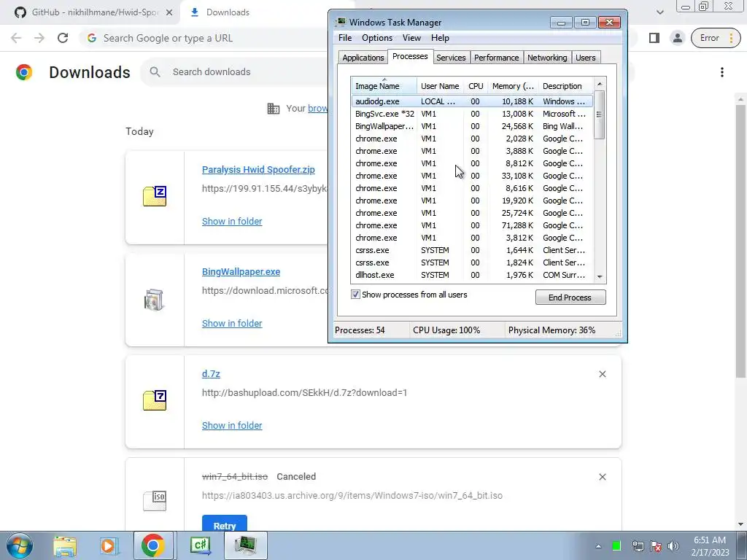Click the win7_64_bit.iso file icon
The width and height of the screenshot is (747, 560).
point(155,501)
